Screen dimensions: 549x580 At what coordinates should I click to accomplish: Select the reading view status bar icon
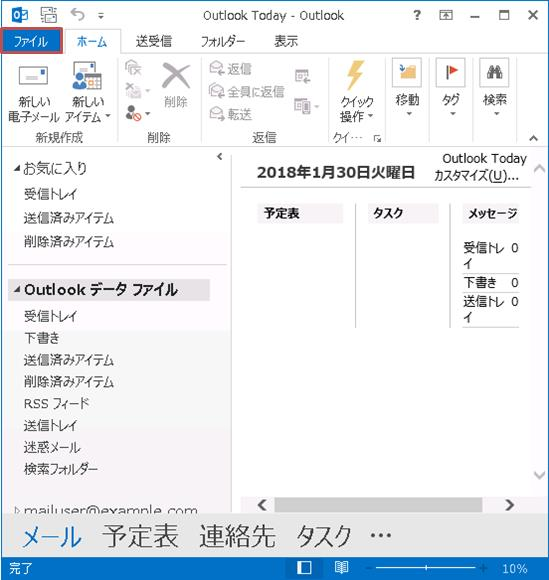click(341, 567)
